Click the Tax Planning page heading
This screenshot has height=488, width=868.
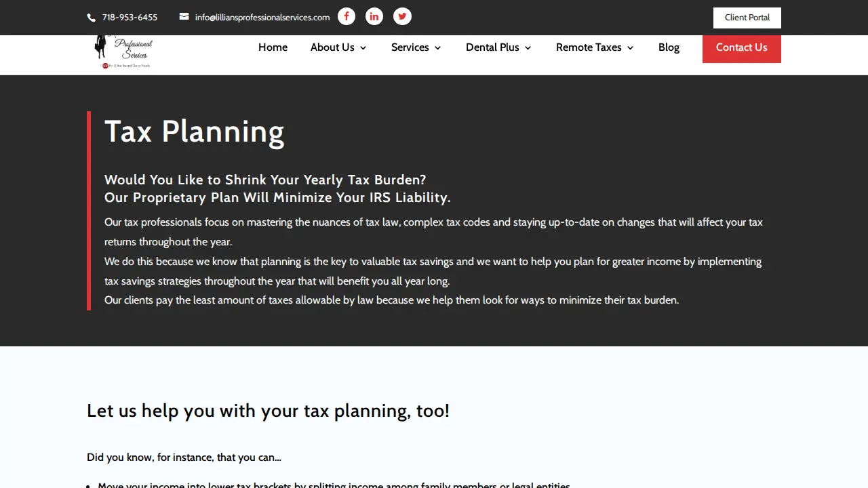194,131
